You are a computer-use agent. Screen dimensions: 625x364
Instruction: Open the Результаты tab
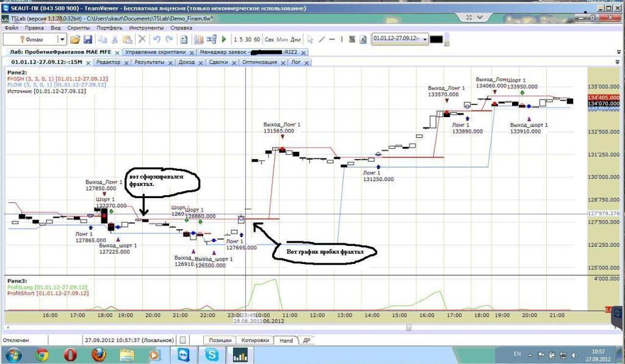(149, 62)
